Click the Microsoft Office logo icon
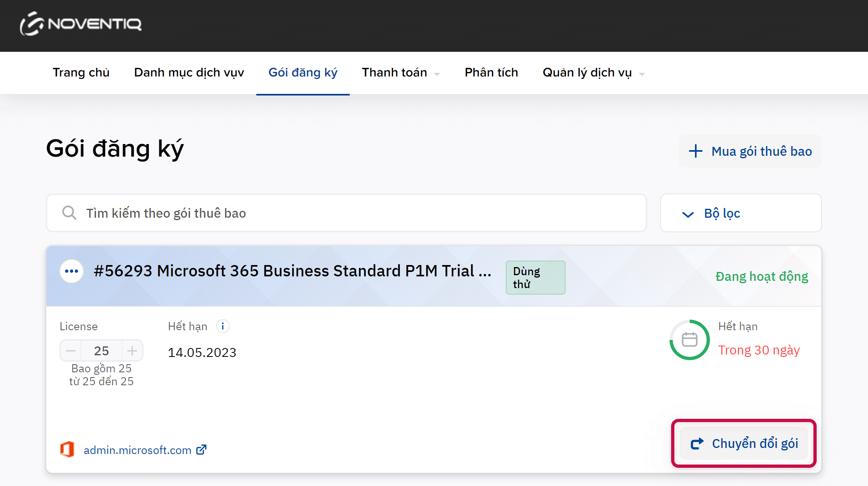 tap(67, 450)
